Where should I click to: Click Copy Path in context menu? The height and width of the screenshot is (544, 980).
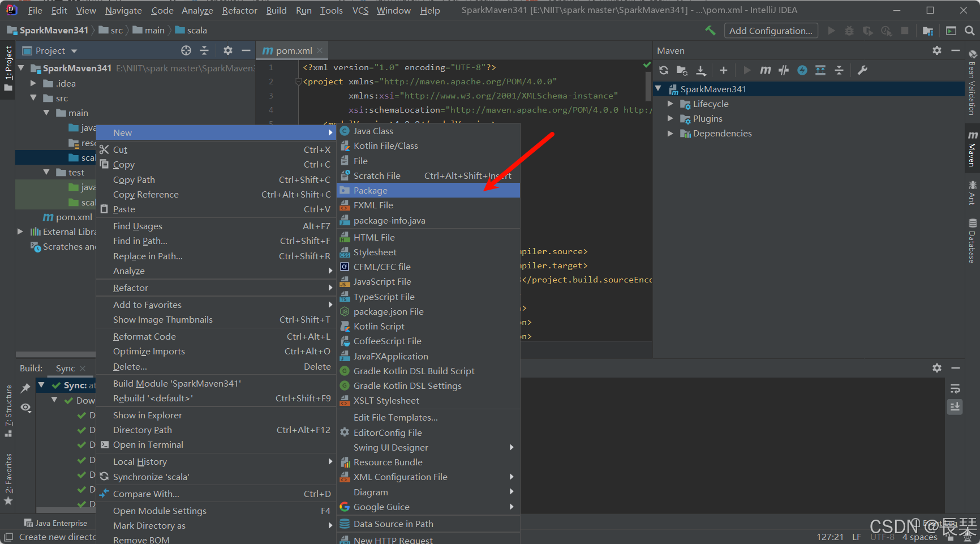pos(216,179)
